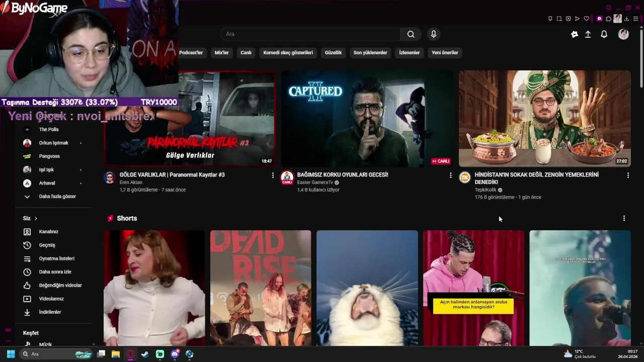Open the browser downloads icon
This screenshot has height=362, width=644.
coord(626,19)
